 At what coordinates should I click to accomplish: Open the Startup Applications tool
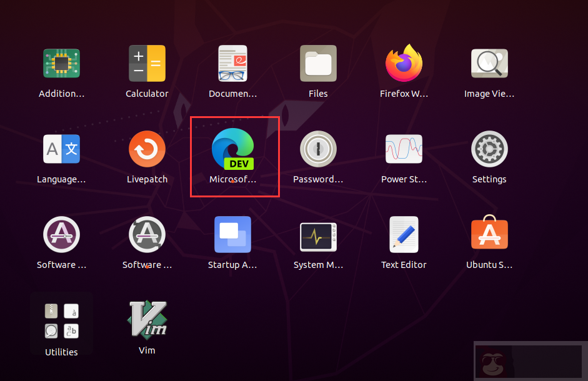click(x=232, y=234)
